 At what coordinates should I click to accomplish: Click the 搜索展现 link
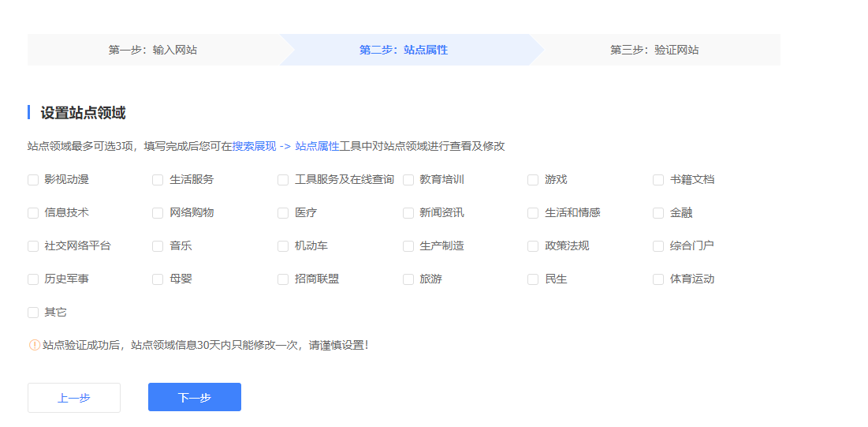pyautogui.click(x=254, y=146)
